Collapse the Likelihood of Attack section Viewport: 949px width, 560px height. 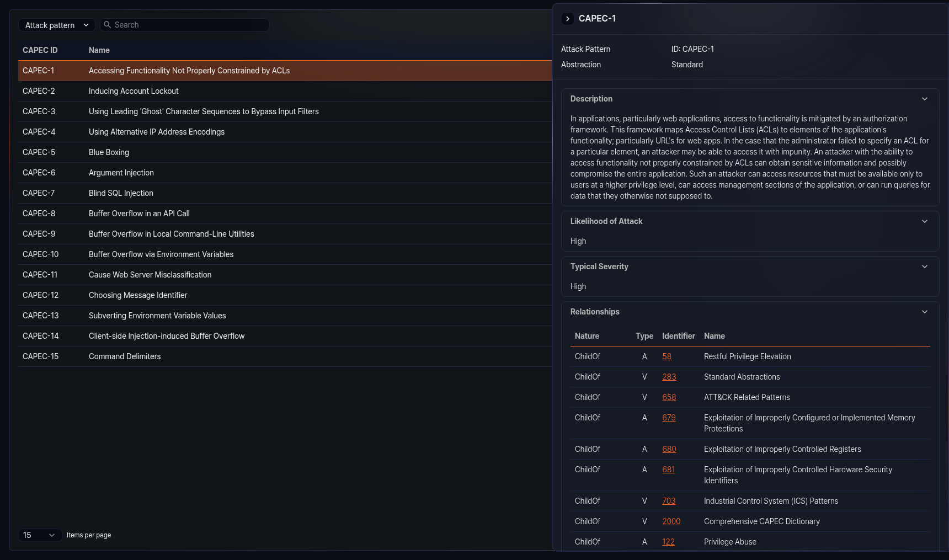(x=924, y=221)
